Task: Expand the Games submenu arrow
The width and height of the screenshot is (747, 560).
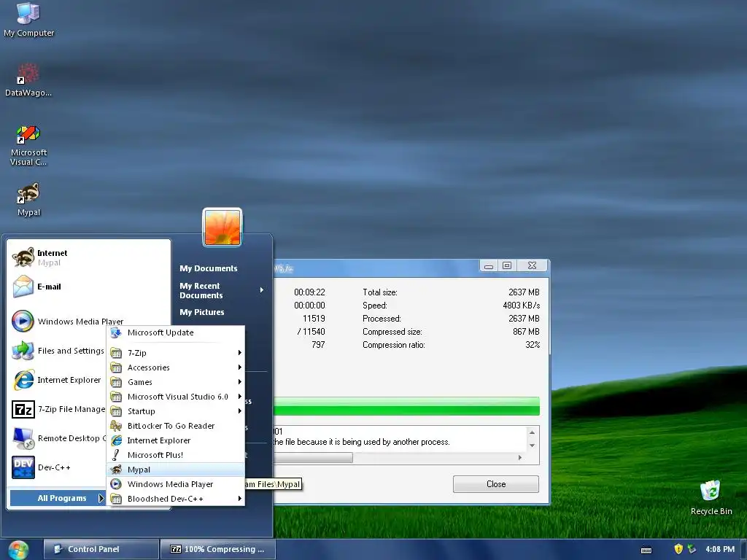Action: 239,382
